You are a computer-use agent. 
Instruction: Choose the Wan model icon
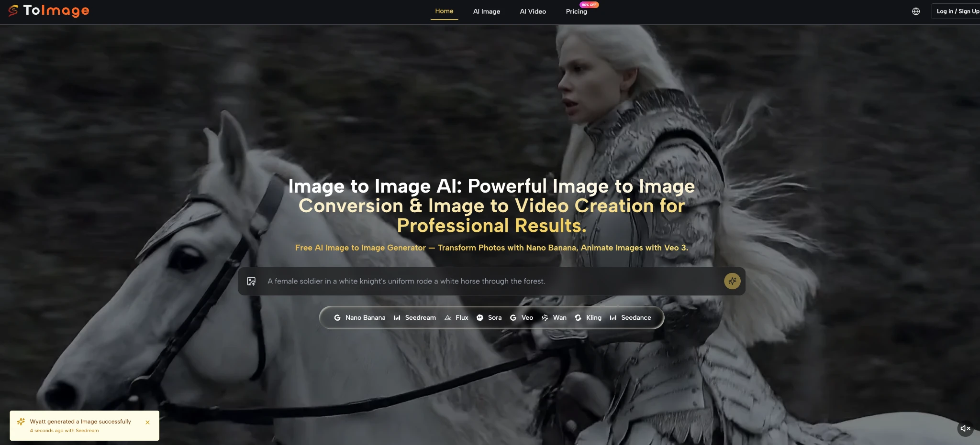545,317
